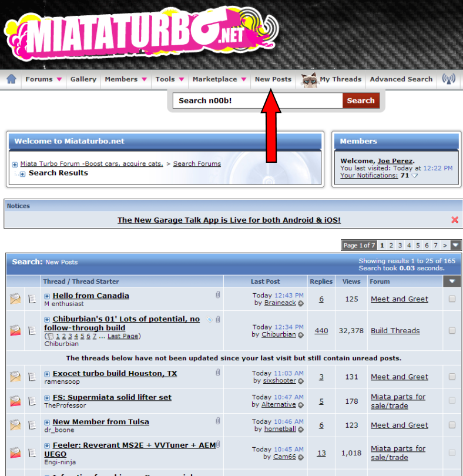Dismiss the Garage Talk notice with red X

tap(455, 220)
